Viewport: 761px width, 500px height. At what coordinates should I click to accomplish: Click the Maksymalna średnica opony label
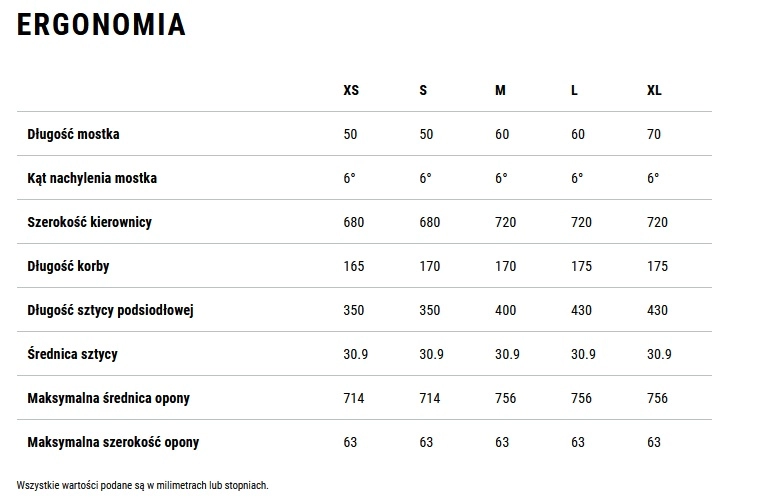pyautogui.click(x=109, y=399)
